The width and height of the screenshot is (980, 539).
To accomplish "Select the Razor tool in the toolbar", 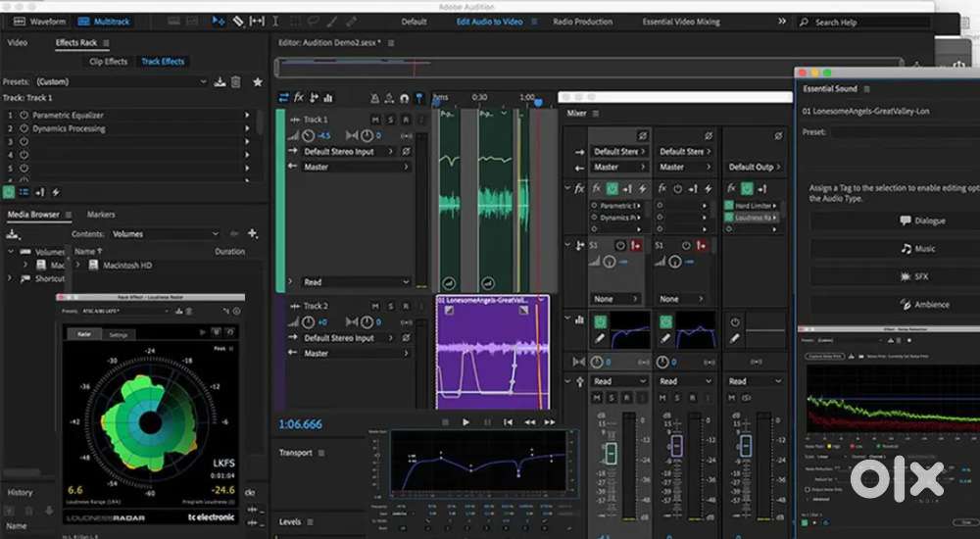I will 238,22.
